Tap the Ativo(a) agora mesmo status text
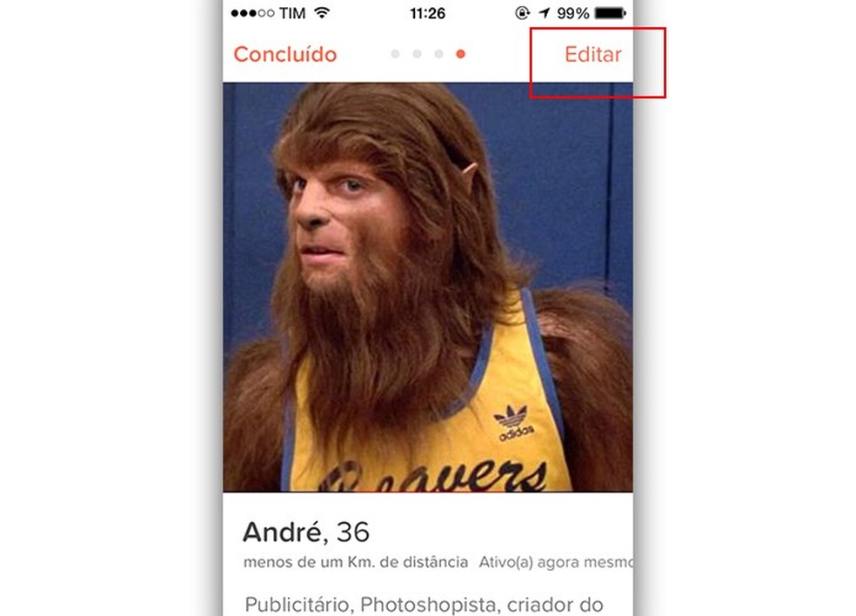Viewport: 856px width, 616px height. [556, 562]
